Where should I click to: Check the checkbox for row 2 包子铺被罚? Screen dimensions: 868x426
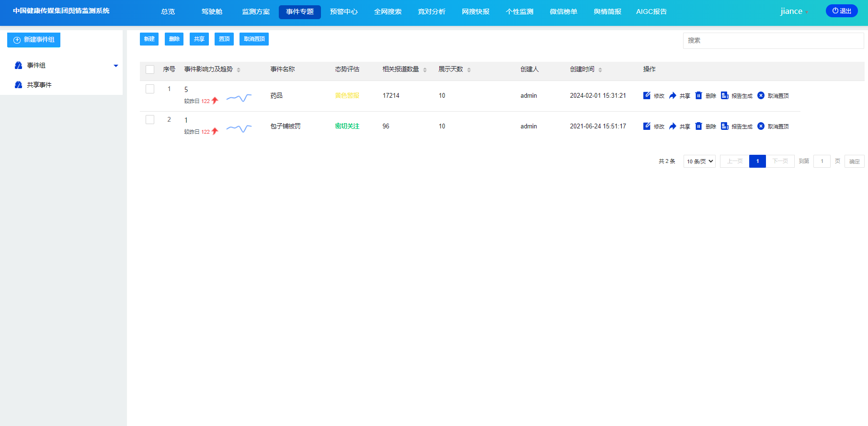(150, 120)
